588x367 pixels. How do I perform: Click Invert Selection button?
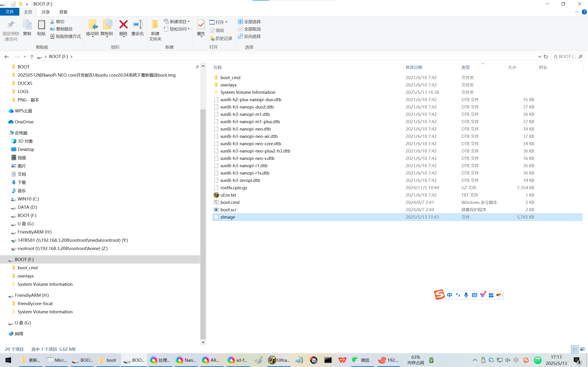click(249, 36)
